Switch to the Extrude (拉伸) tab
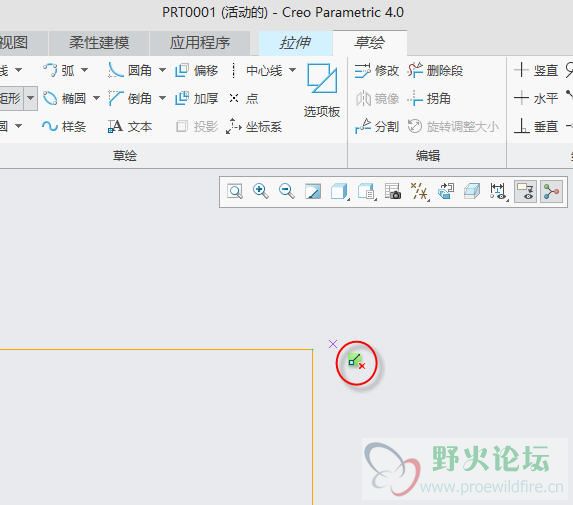Viewport: 573px width, 505px height. coord(295,43)
